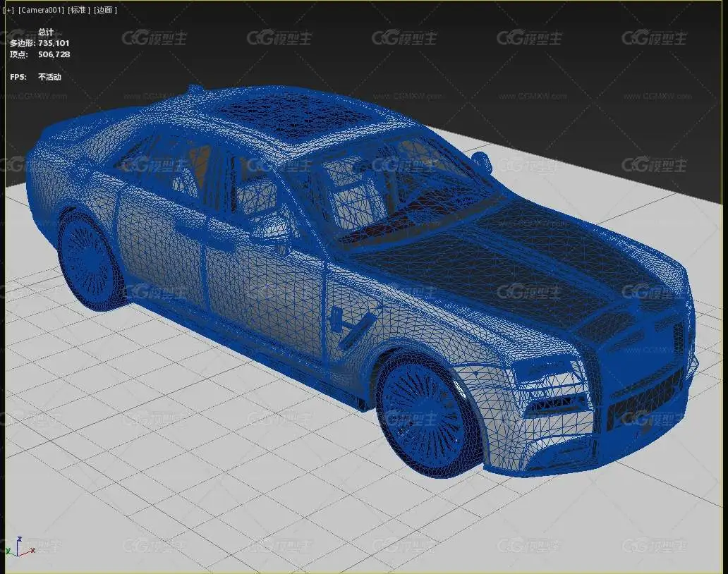Screen dimensions: 728x574
Task: Open the Camera001 viewport label menu
Action: pyautogui.click(x=42, y=10)
